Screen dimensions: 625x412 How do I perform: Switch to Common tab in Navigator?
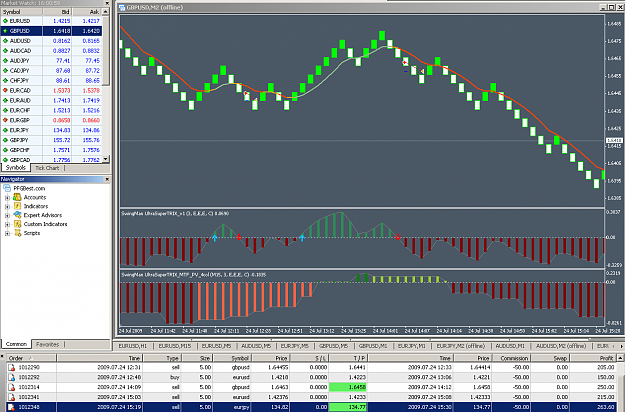pos(16,344)
